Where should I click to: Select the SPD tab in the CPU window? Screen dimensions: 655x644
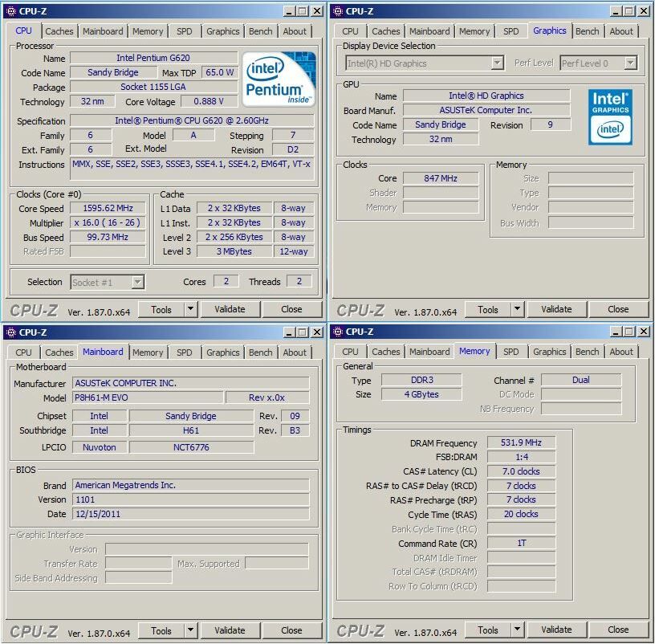(x=185, y=31)
